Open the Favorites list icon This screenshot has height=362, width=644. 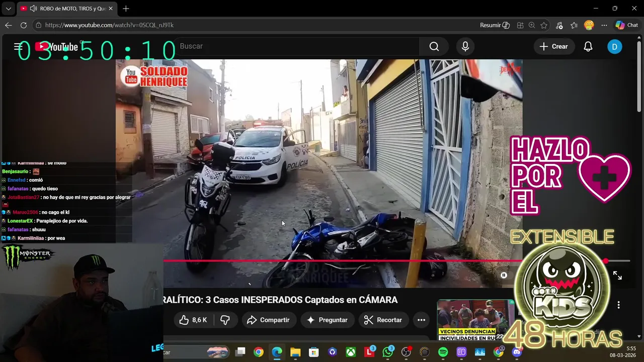[x=574, y=25]
